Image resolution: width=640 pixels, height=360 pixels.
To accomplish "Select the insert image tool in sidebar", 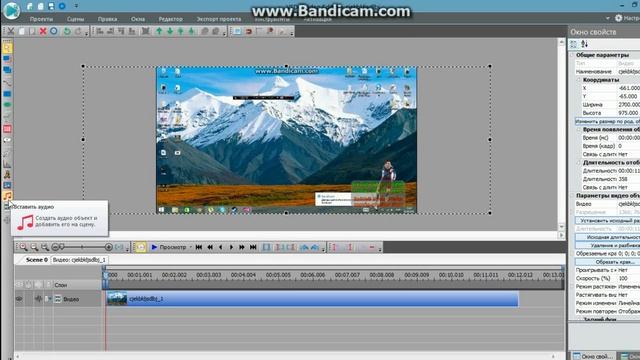I will click(7, 185).
